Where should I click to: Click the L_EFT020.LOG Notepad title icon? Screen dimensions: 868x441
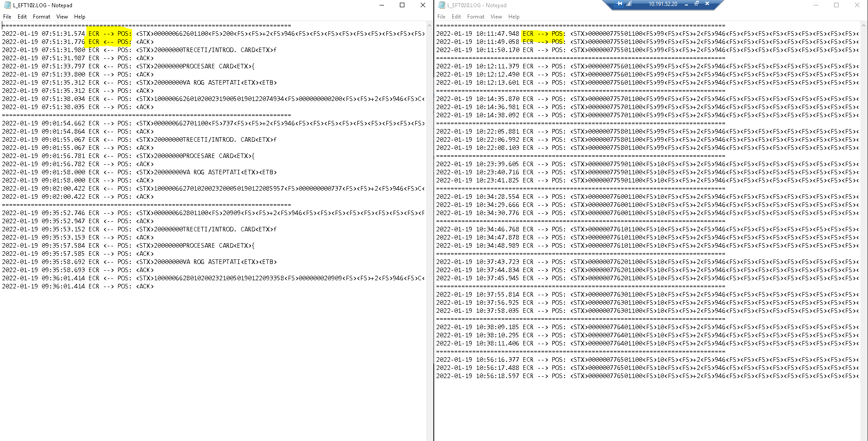[x=441, y=5]
